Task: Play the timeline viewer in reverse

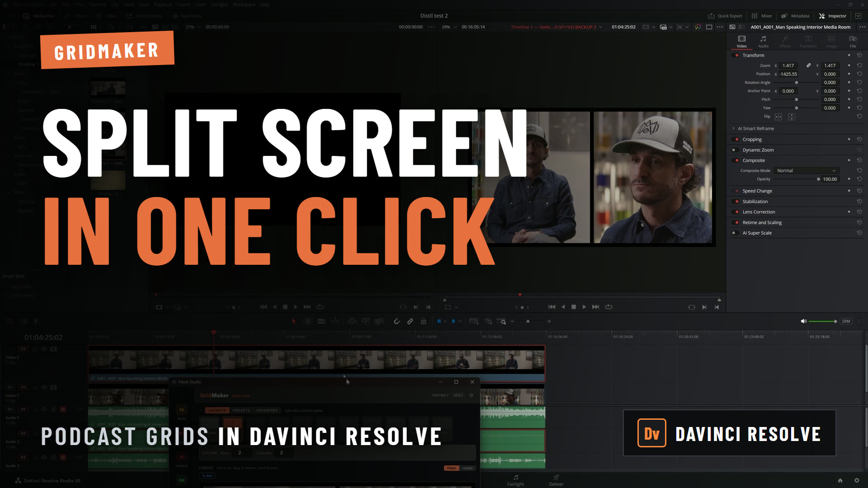Action: coord(563,307)
